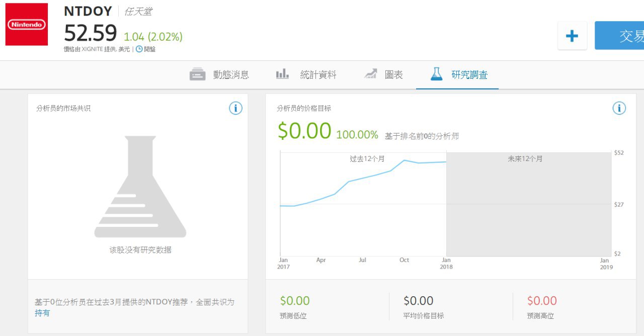Viewport: 644px width, 336px height.
Task: Select the 平均价格目标 $0.00 value
Action: 418,301
